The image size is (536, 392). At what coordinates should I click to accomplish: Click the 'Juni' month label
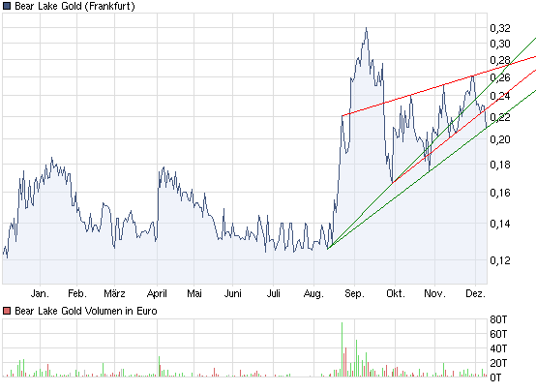tap(233, 293)
